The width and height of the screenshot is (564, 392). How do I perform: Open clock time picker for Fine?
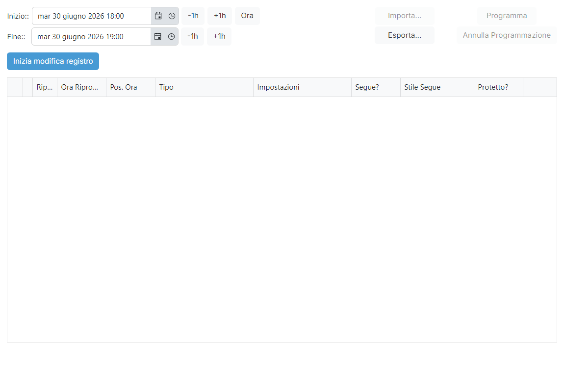pyautogui.click(x=172, y=36)
